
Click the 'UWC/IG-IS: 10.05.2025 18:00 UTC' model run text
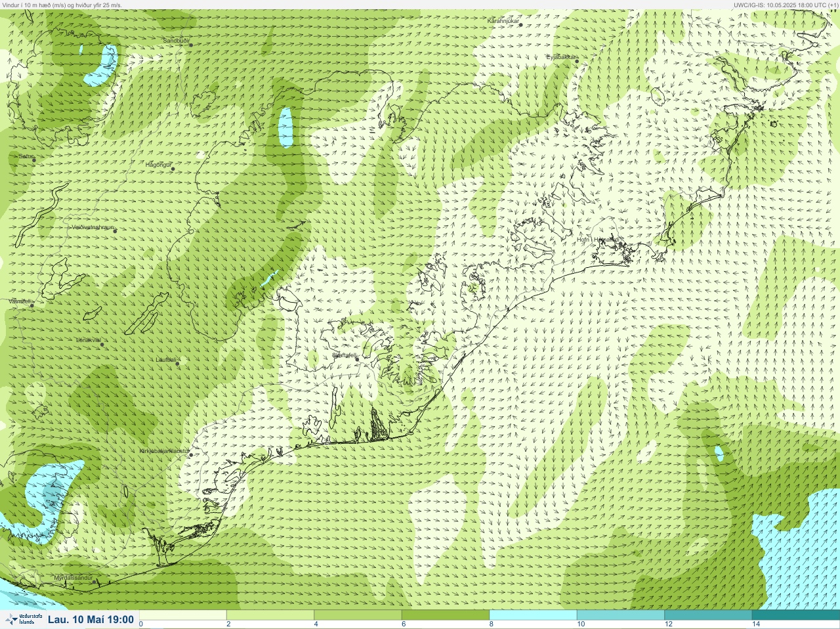click(x=786, y=5)
